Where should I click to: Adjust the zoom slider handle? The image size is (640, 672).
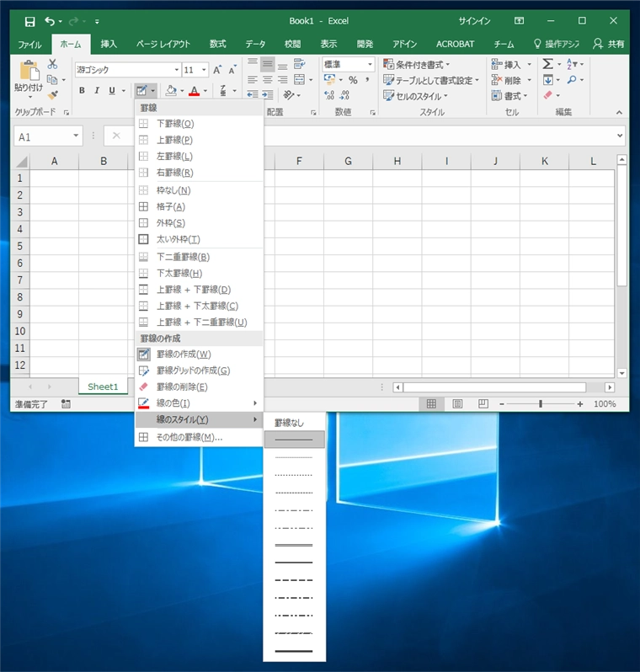[x=541, y=403]
